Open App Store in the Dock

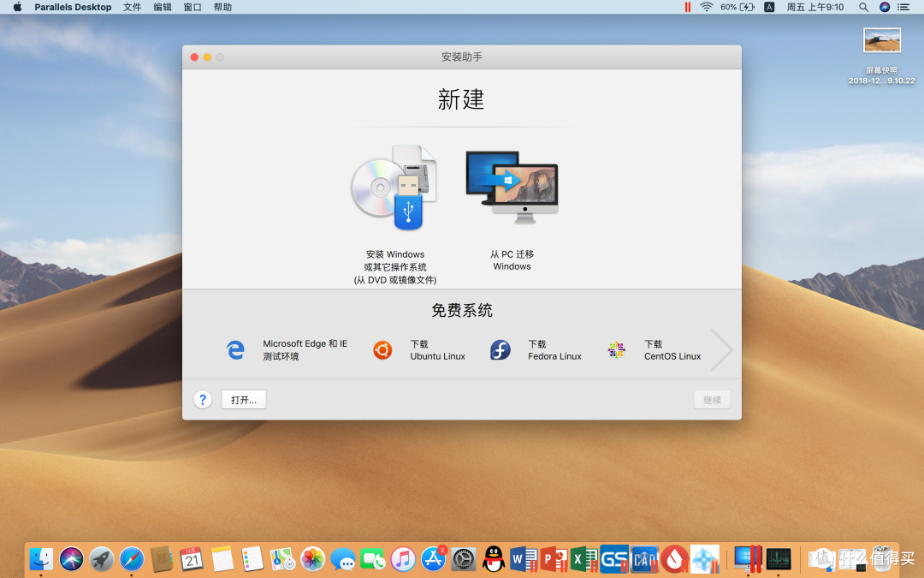click(433, 558)
